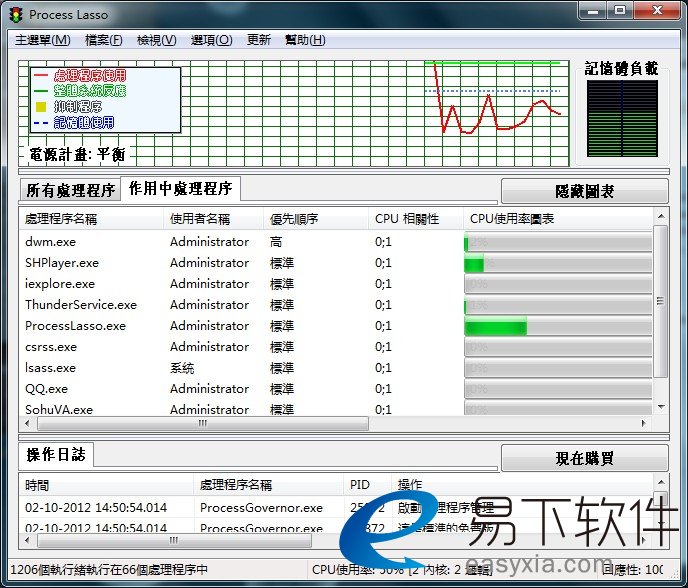Screen dimensions: 688x588
Task: Open the 幫助(H) menu
Action: click(305, 40)
